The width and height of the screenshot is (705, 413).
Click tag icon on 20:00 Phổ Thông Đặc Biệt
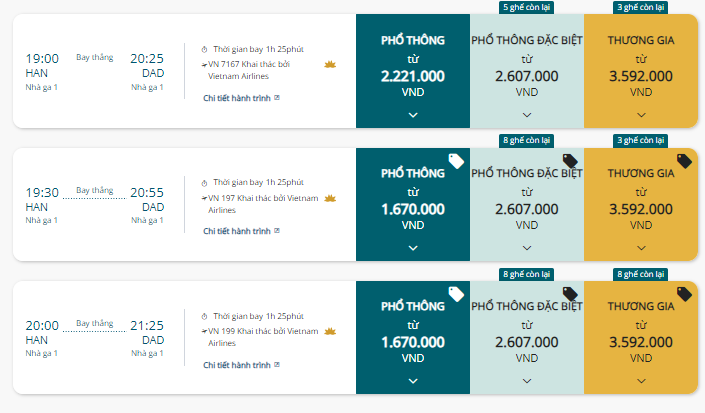[x=570, y=293]
